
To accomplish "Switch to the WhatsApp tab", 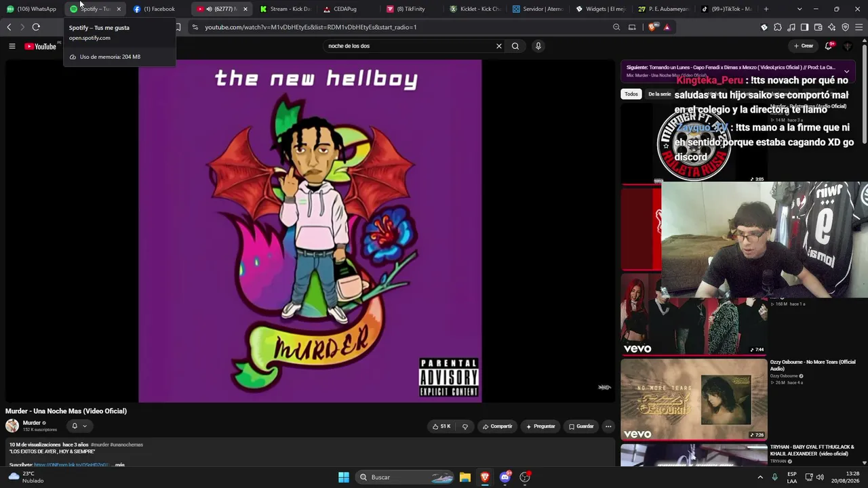I will pos(31,9).
